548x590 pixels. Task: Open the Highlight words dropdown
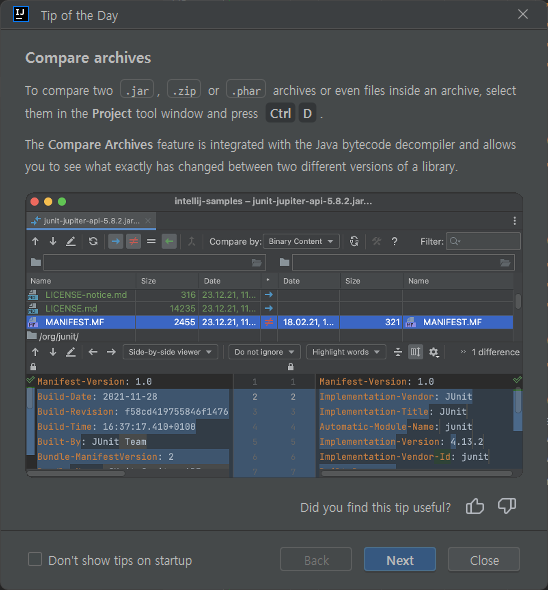pos(346,352)
